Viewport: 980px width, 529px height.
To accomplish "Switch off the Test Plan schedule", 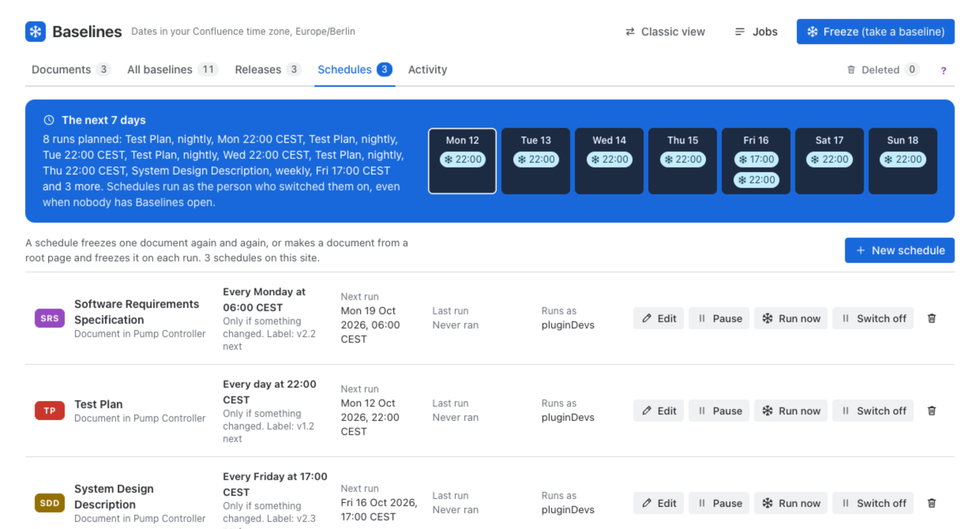I will (873, 411).
